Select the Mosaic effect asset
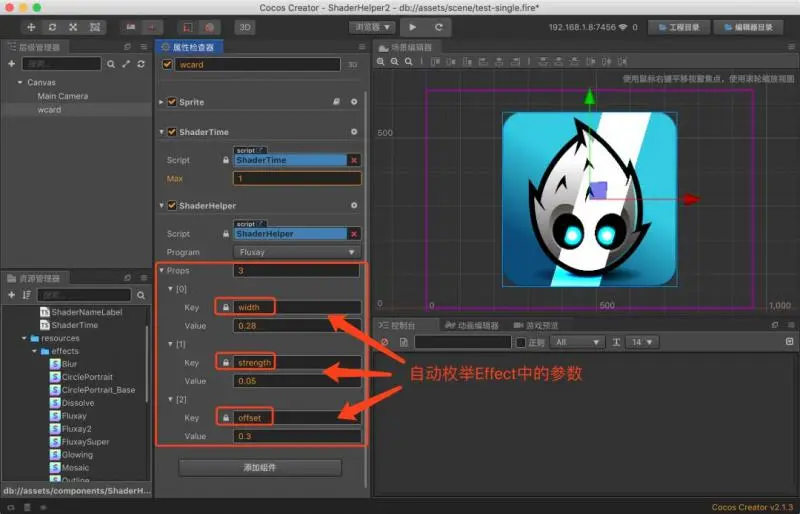800x514 pixels. point(69,468)
